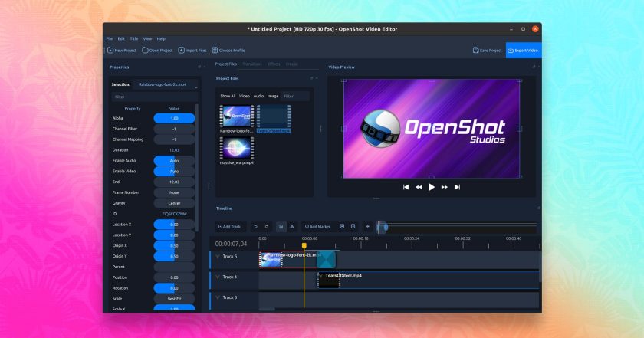The image size is (644, 338).
Task: Toggle the timeline snapping magnet
Action: click(x=281, y=227)
